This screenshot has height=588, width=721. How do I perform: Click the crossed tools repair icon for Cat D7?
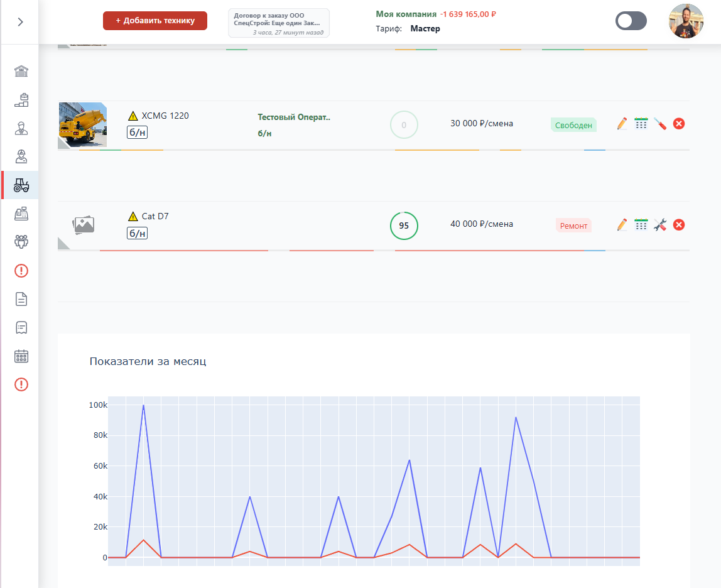tap(660, 224)
